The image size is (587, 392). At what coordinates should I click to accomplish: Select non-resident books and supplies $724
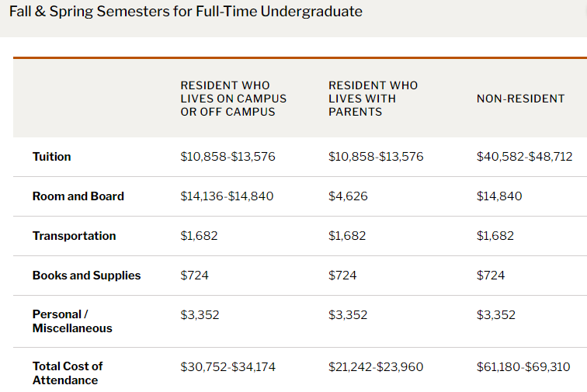tap(491, 276)
